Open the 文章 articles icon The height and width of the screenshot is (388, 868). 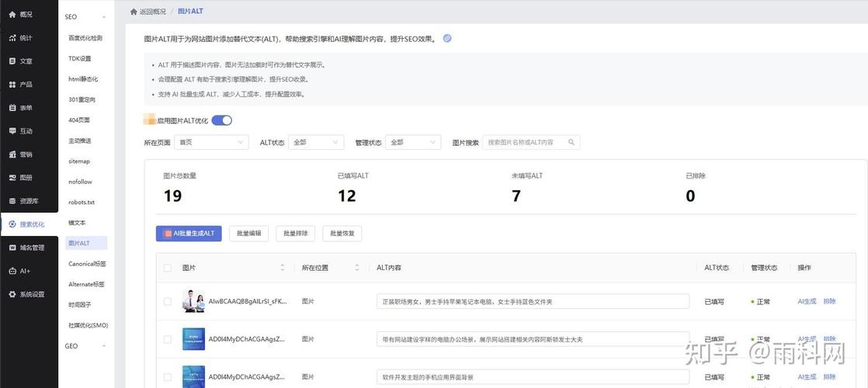(x=12, y=61)
